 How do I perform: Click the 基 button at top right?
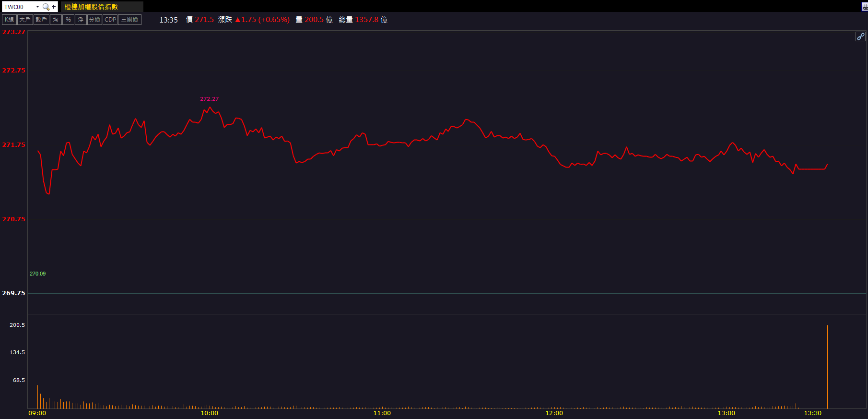point(865,7)
